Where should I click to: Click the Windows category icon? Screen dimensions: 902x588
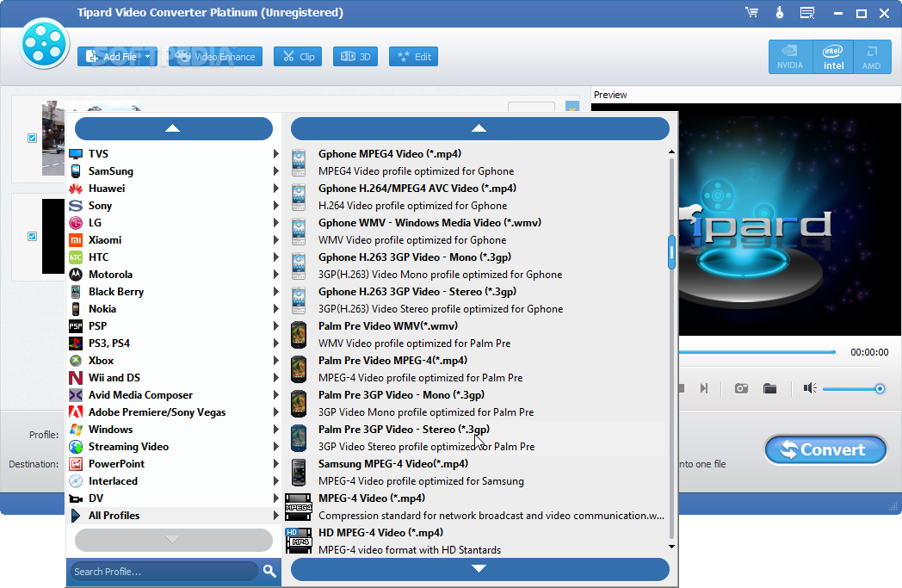pyautogui.click(x=76, y=430)
